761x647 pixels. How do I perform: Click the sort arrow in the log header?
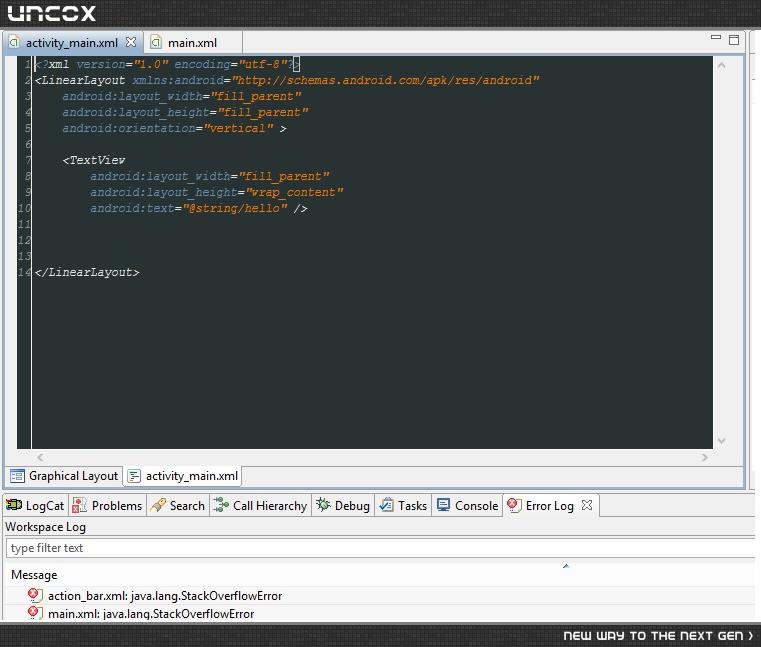[x=565, y=566]
